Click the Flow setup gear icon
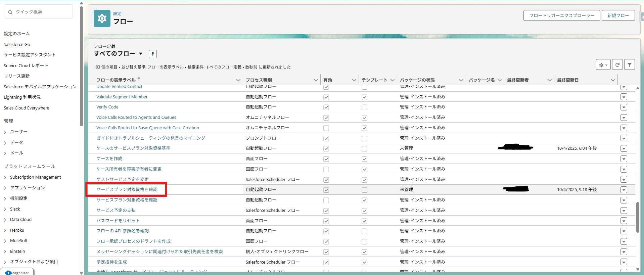The image size is (644, 275). tap(102, 18)
